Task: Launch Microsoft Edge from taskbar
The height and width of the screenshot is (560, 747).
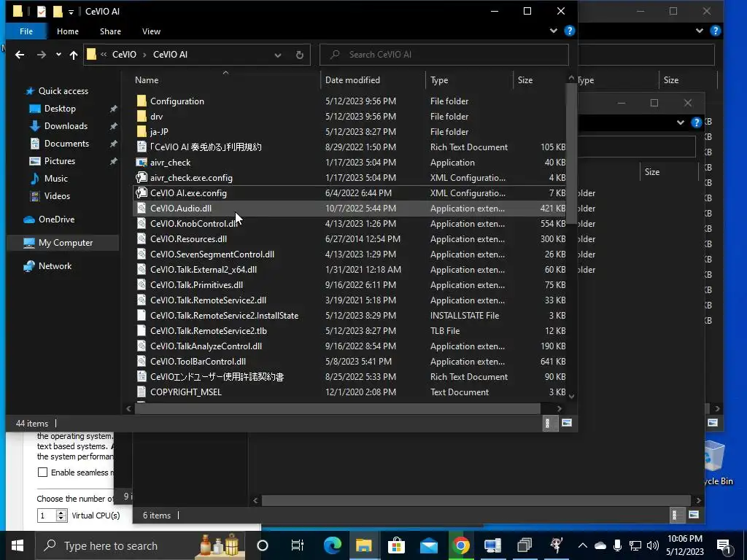Action: pos(332,545)
